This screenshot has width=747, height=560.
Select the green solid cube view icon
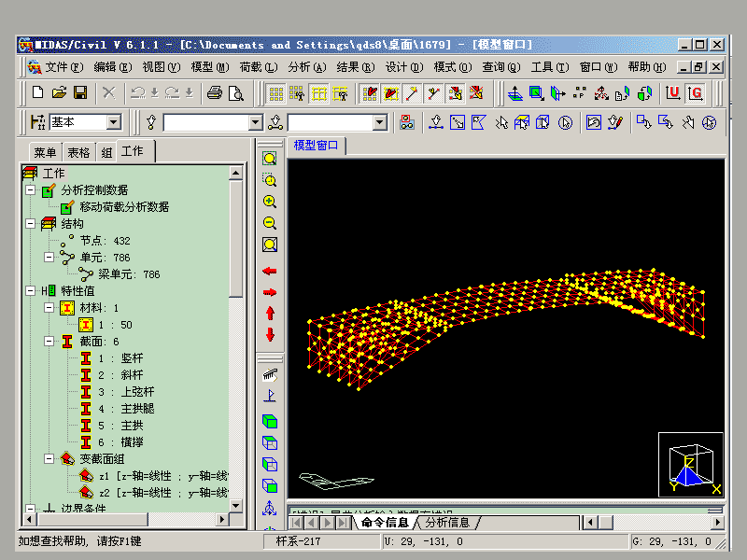270,422
